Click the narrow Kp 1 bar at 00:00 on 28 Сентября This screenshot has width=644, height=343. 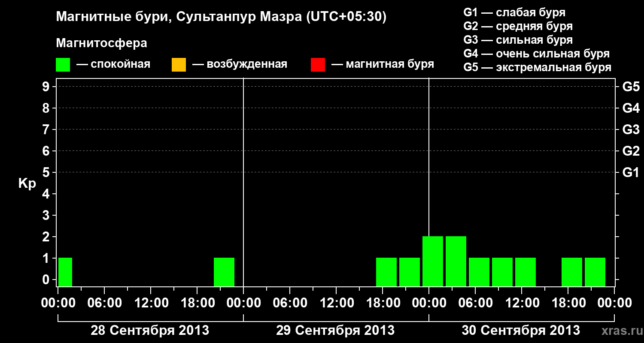coord(65,272)
